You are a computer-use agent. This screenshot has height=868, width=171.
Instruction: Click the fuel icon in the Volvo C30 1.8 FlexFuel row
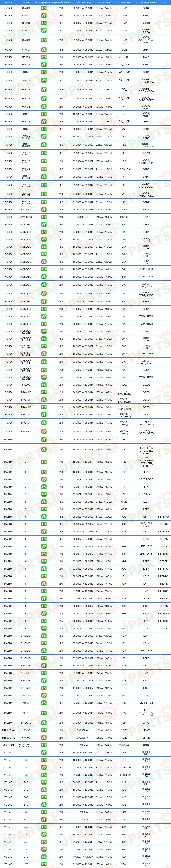pos(44,768)
